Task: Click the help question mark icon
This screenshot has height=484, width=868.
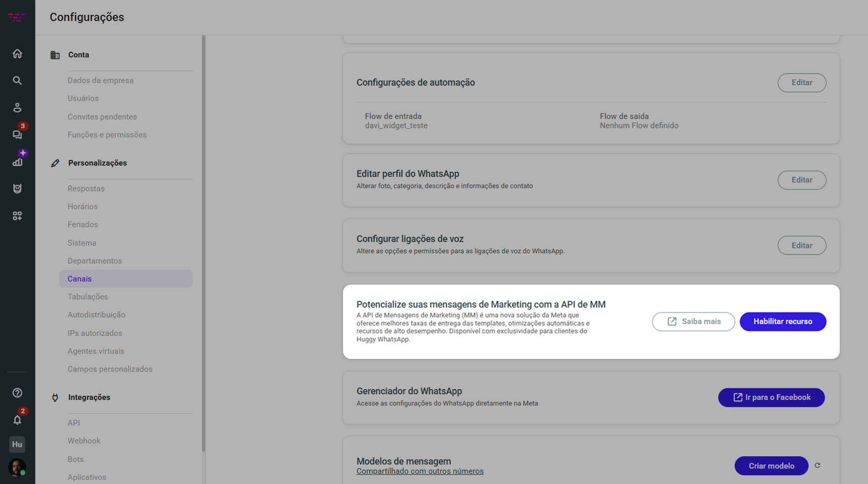Action: click(x=17, y=393)
